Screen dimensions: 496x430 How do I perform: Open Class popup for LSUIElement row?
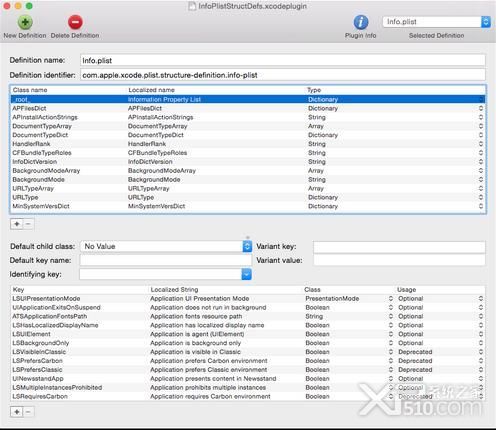coord(391,334)
